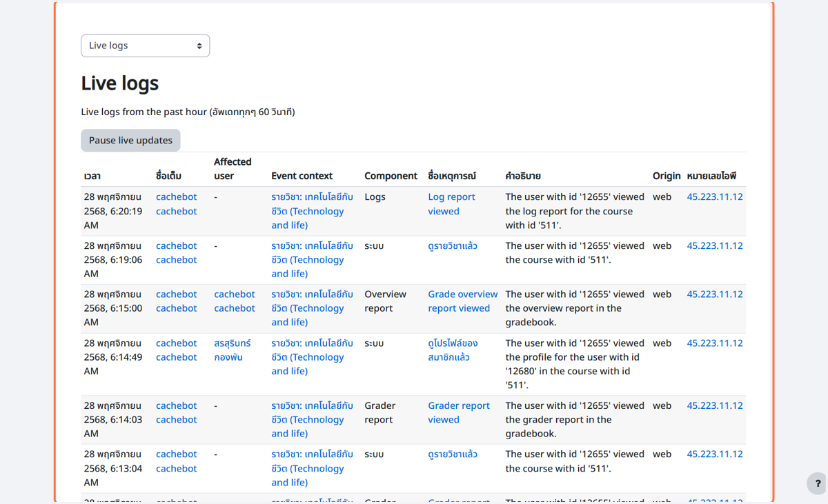Click the คำอธิบาย column header

click(523, 176)
